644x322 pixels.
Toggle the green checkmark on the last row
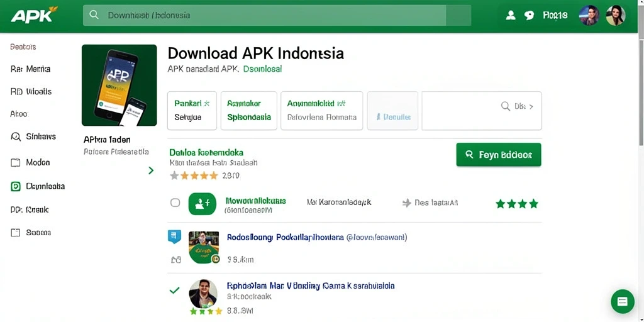[175, 291]
